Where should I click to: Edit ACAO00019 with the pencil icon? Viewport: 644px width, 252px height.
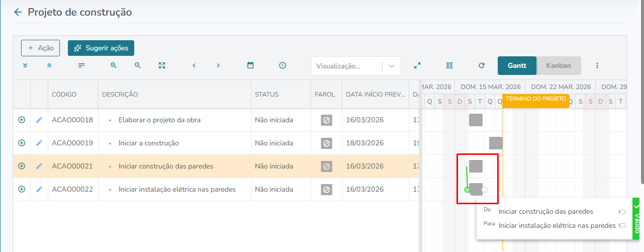39,143
